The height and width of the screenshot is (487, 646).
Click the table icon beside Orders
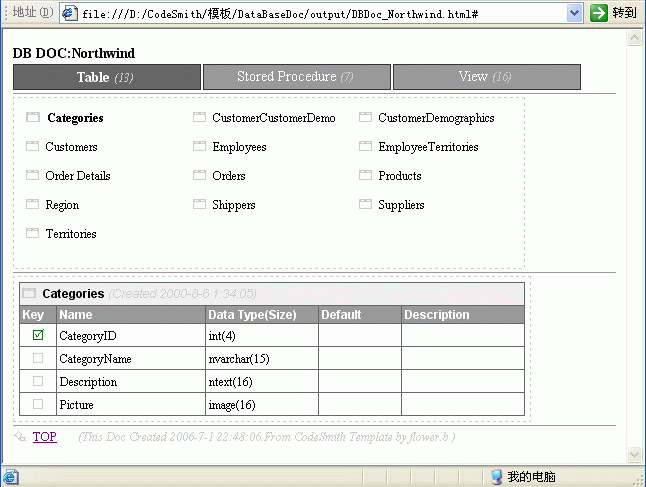199,175
